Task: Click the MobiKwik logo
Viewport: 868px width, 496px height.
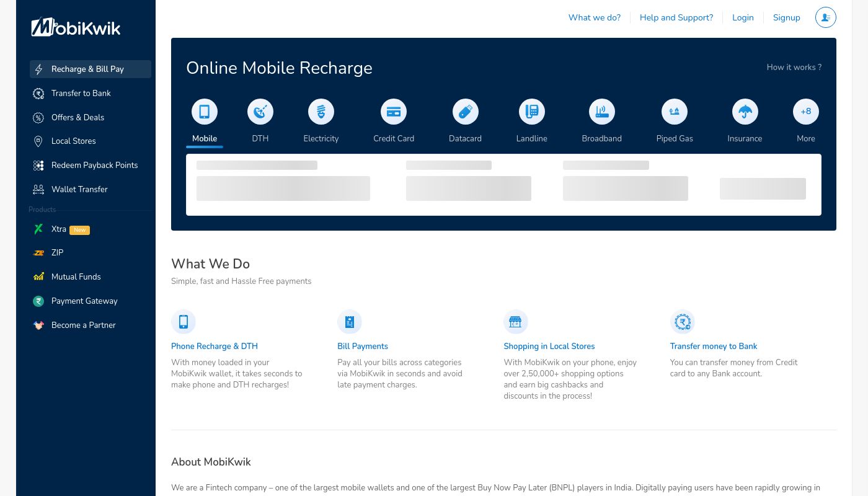Action: (76, 27)
